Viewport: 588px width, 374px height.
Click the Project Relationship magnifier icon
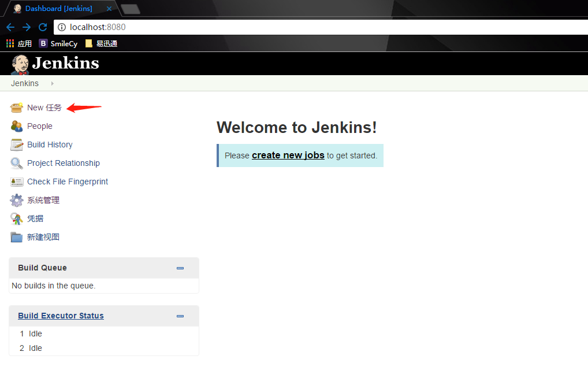click(17, 163)
